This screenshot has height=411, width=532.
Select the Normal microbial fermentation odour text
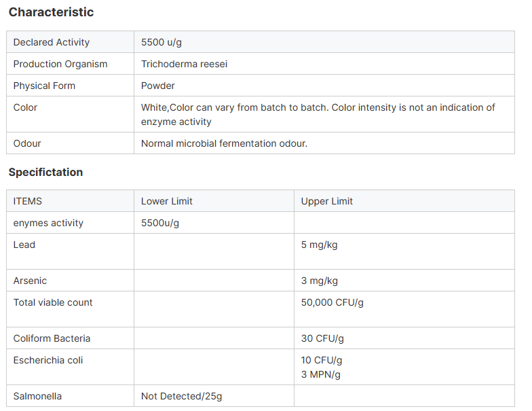coord(224,143)
